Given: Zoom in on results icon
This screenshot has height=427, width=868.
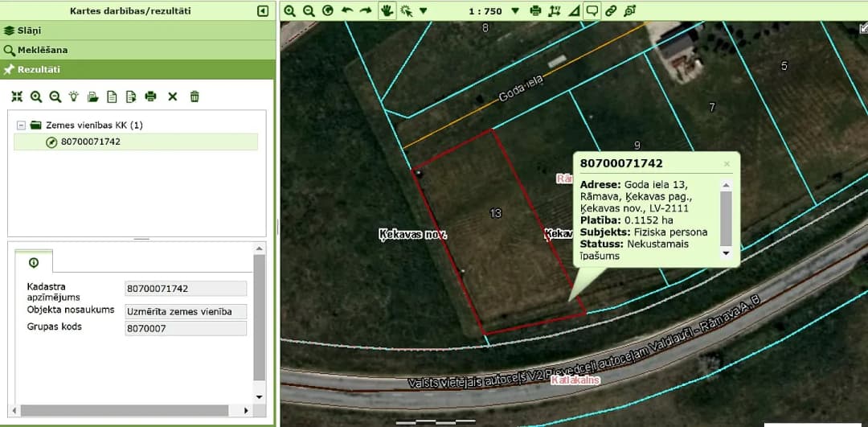Looking at the screenshot, I should pyautogui.click(x=36, y=97).
